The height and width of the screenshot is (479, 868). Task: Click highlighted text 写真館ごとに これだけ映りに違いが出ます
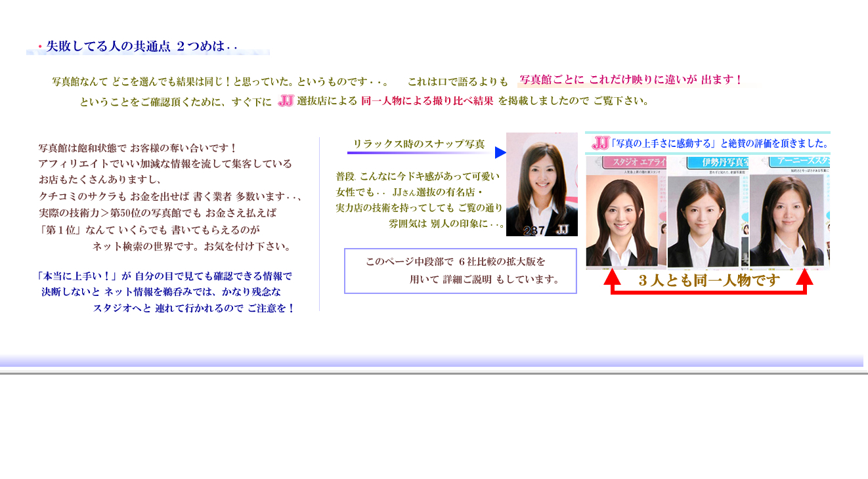pyautogui.click(x=630, y=80)
